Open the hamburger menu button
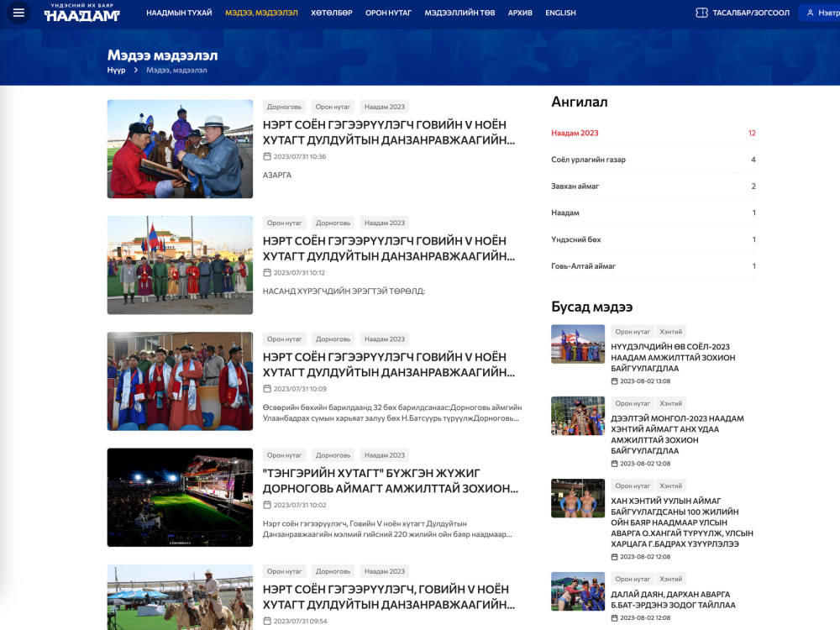 point(18,13)
